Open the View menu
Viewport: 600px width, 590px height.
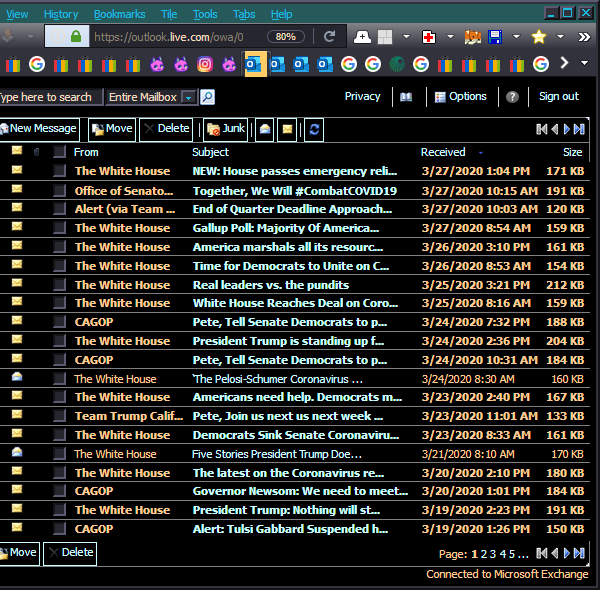point(17,15)
